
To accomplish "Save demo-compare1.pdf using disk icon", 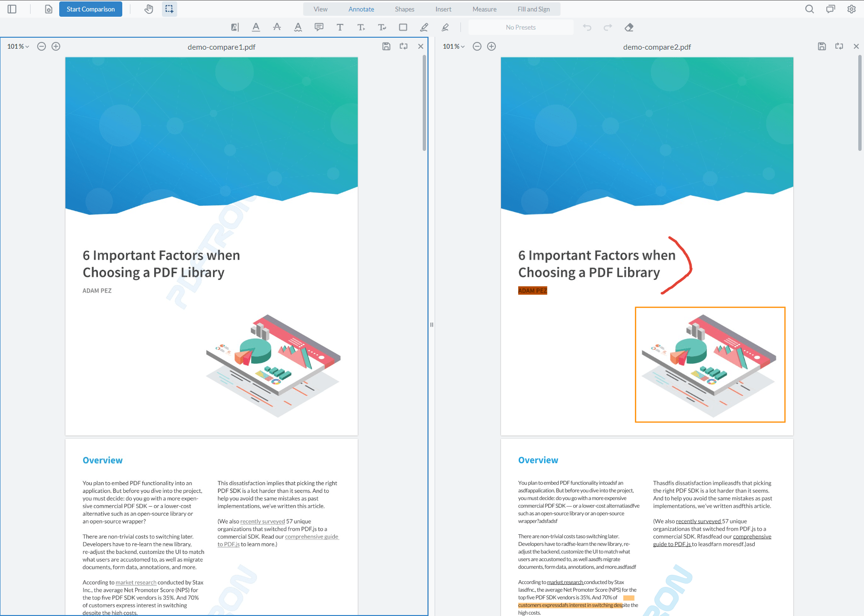I will coord(386,46).
